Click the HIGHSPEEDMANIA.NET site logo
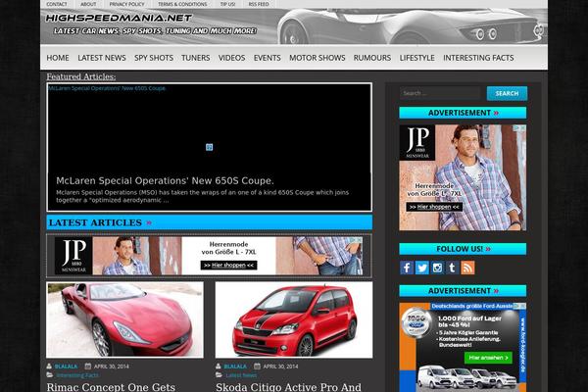Viewport: 588px width, 392px height. tap(119, 18)
